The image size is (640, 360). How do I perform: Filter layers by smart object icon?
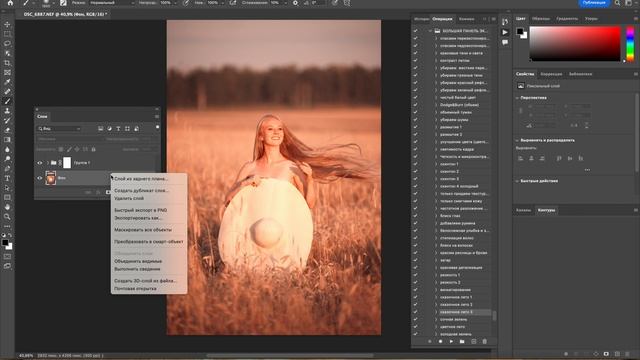pos(136,129)
